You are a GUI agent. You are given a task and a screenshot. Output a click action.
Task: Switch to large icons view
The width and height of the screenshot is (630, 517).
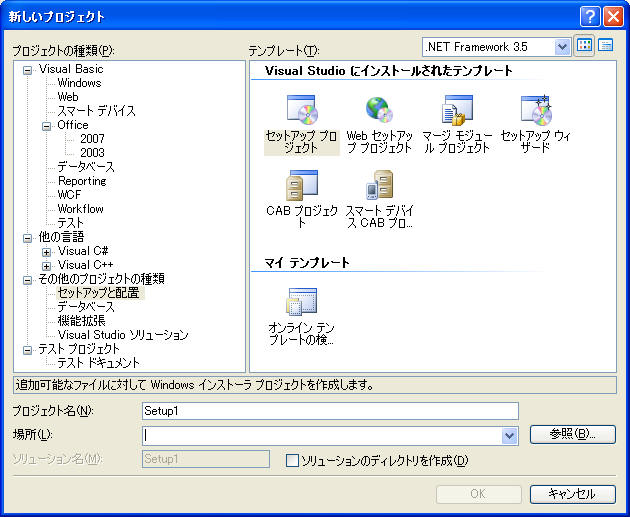(x=584, y=46)
